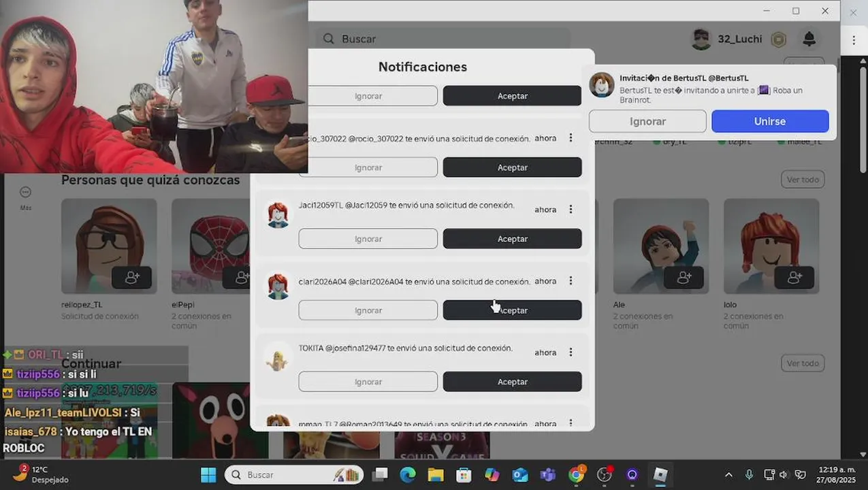868x490 pixels.
Task: Open Task View on the taskbar
Action: pyautogui.click(x=380, y=474)
